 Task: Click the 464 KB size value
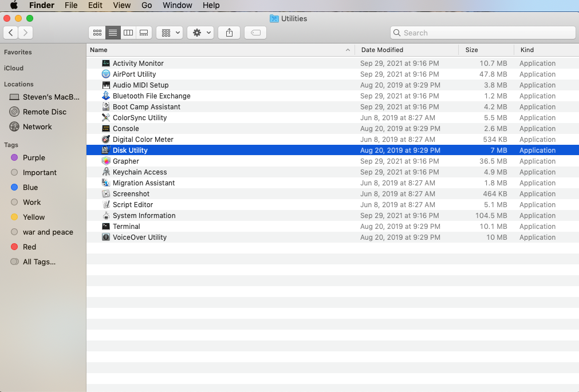(x=495, y=194)
